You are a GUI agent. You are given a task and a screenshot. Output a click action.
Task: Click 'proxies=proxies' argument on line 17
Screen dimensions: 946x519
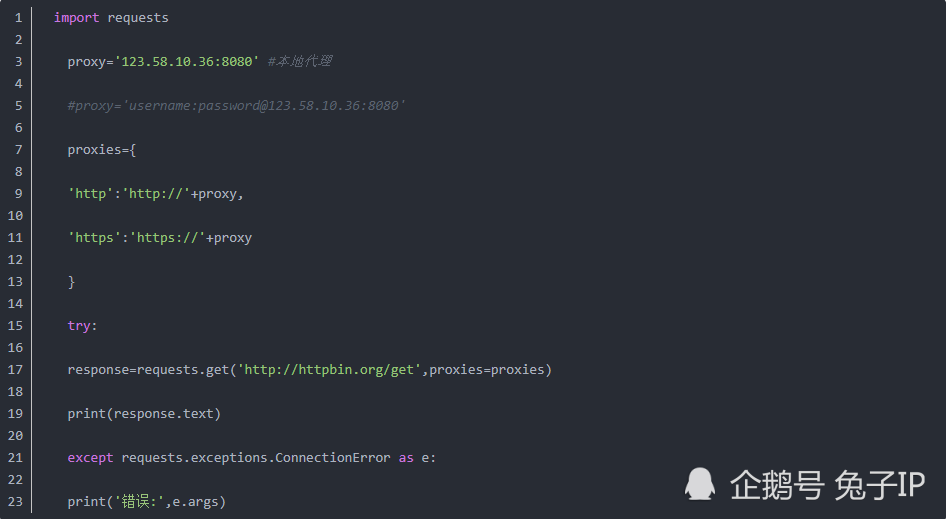(x=486, y=369)
